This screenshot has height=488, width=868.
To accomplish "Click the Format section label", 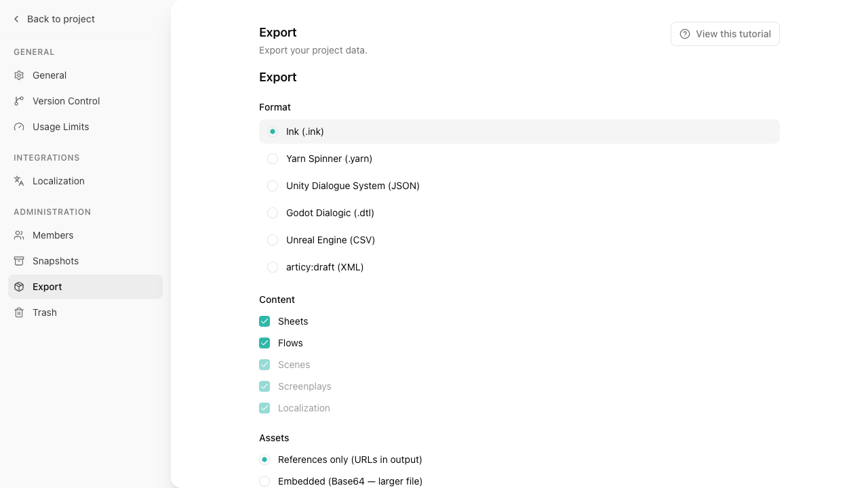I will pyautogui.click(x=275, y=107).
